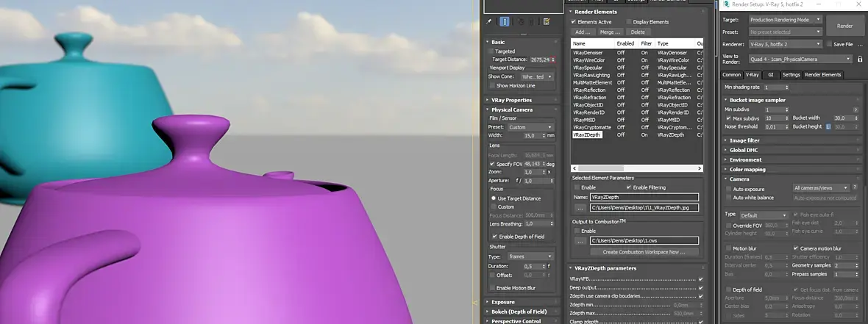Click the horizontal scrollbar right arrow in elements list
Viewport: 868px width, 324px height.
pos(700,168)
